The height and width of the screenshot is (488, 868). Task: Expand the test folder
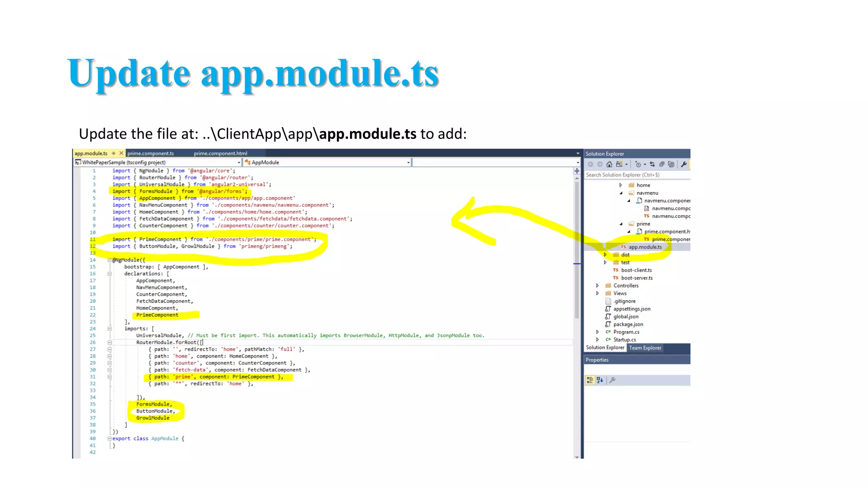point(605,263)
